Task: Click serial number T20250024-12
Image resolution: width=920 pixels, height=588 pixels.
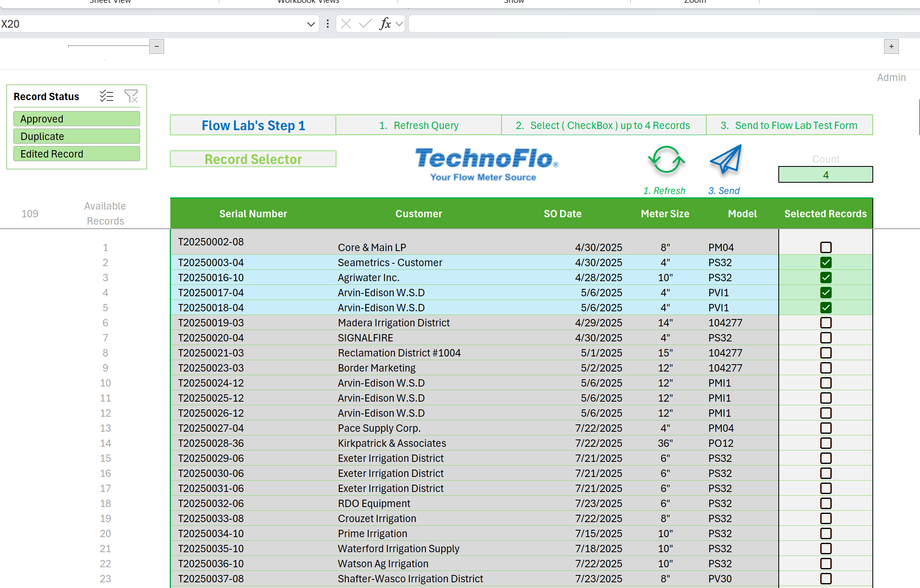Action: click(211, 383)
